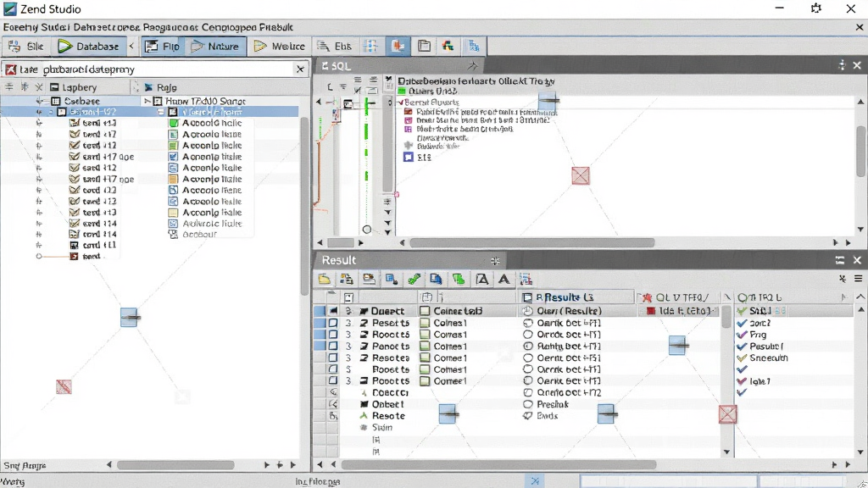Screen dimensions: 868x488
Task: Toggle checkbox of the '+17 age' tree row
Action: (x=75, y=157)
